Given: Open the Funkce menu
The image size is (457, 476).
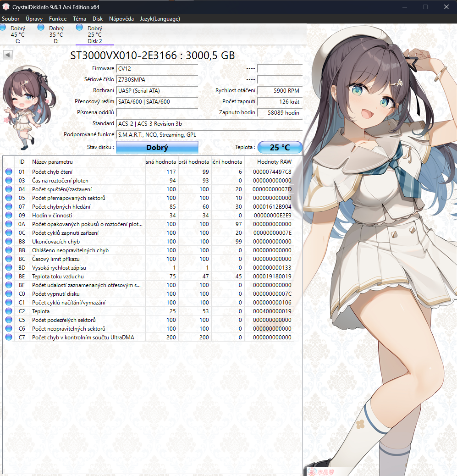Looking at the screenshot, I should pyautogui.click(x=58, y=19).
